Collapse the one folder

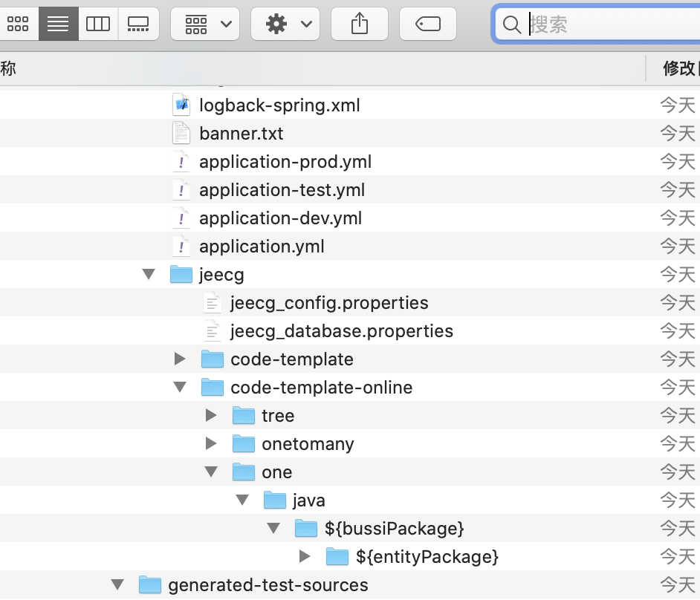[211, 472]
